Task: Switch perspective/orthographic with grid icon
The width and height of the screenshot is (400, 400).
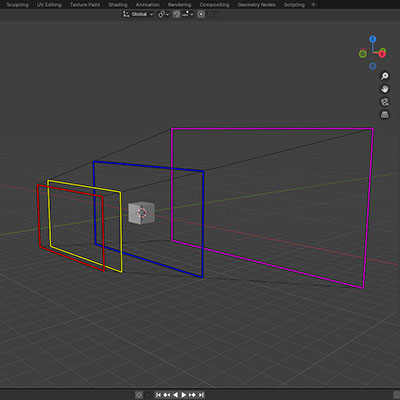Action: pos(385,115)
